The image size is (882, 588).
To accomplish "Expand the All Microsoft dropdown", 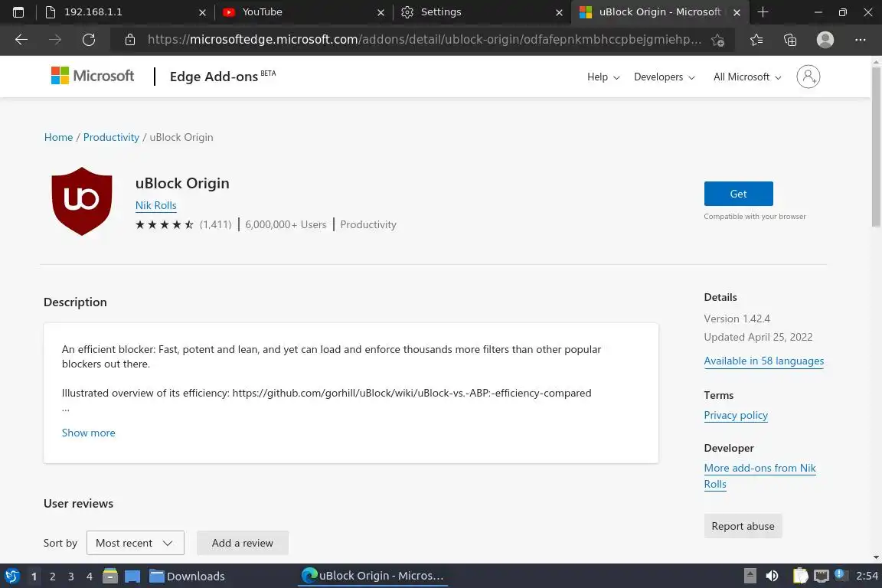I will (747, 77).
